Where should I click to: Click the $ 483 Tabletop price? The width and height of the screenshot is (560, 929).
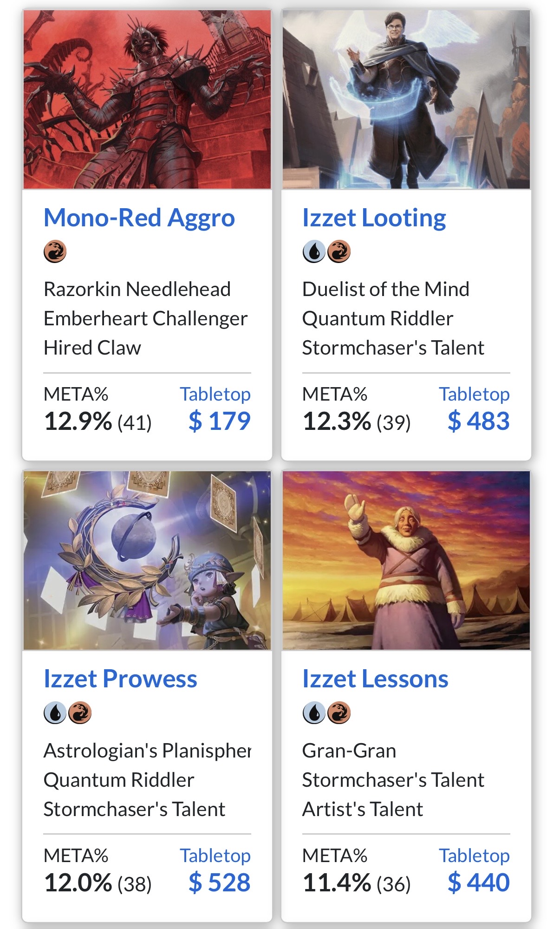point(478,422)
